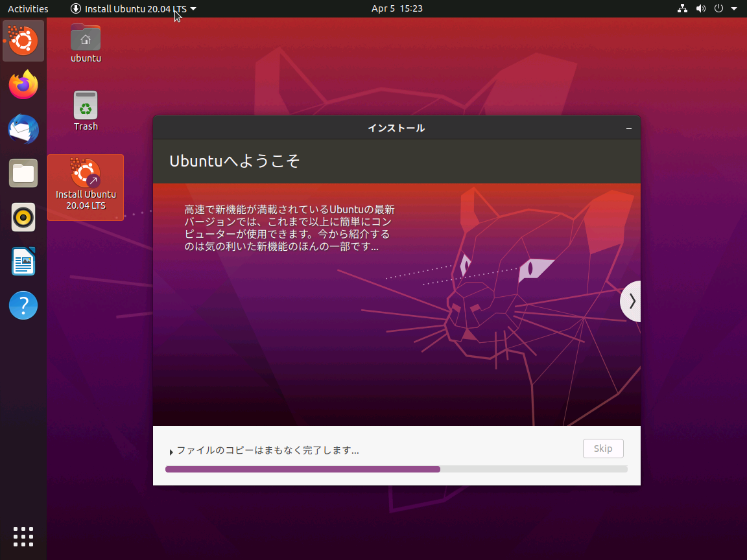This screenshot has height=560, width=747.
Task: Click the installation progress bar
Action: pos(396,469)
